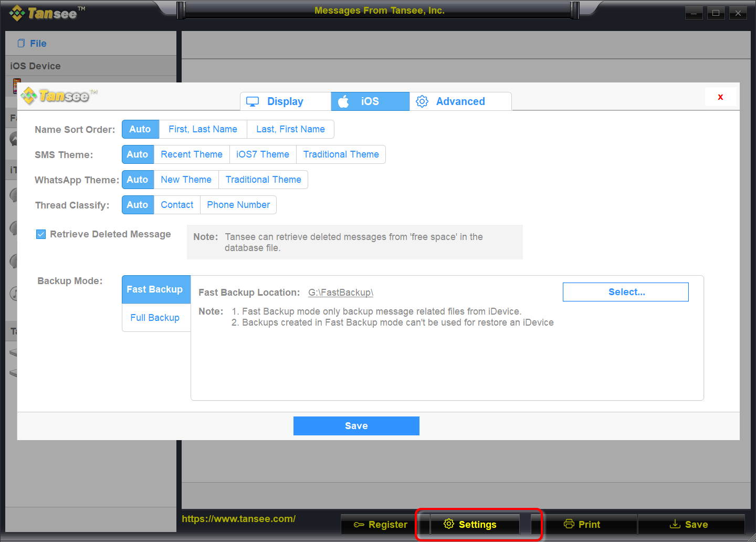Select Fast Backup mode
Screen dimensions: 756x542
(156, 289)
